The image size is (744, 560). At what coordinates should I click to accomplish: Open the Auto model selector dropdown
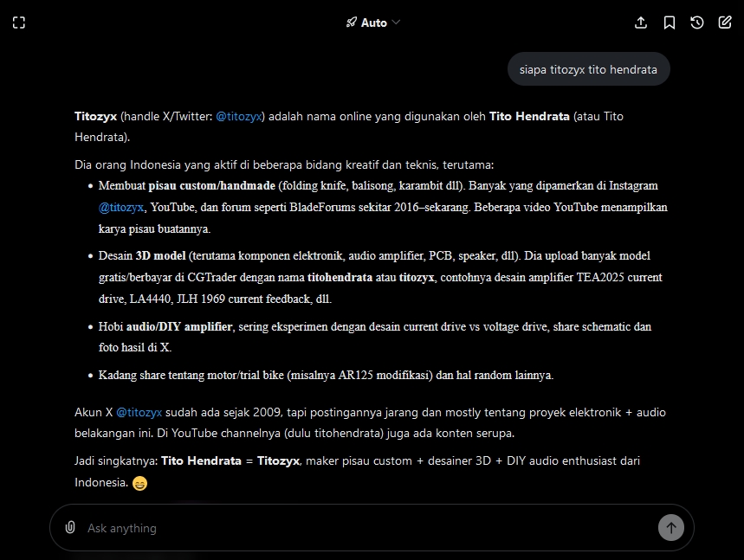click(x=373, y=23)
